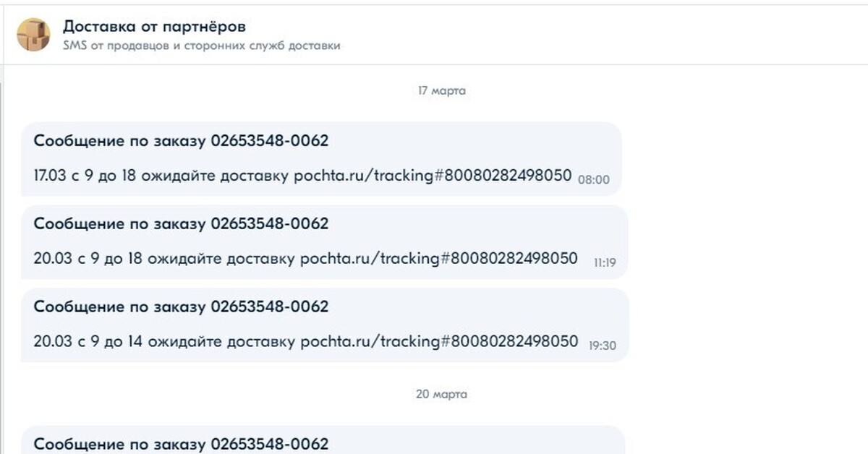
Task: Click the "17 марта" date separator
Action: 441,91
